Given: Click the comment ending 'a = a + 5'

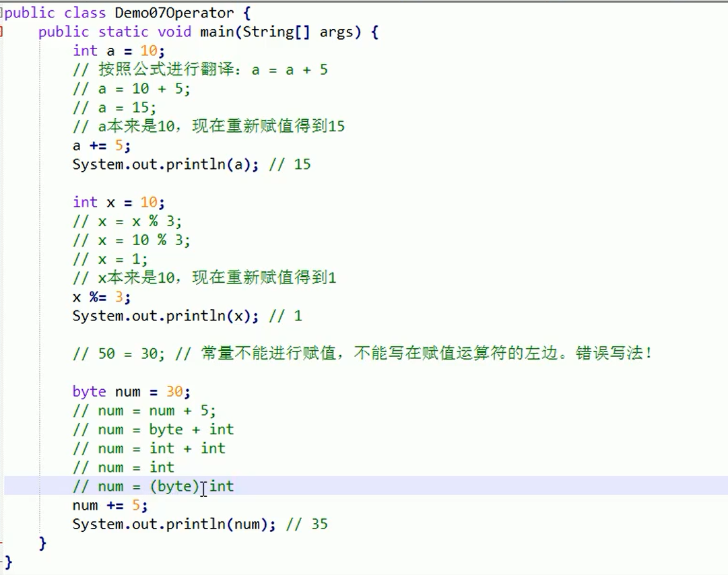Looking at the screenshot, I should [x=200, y=69].
